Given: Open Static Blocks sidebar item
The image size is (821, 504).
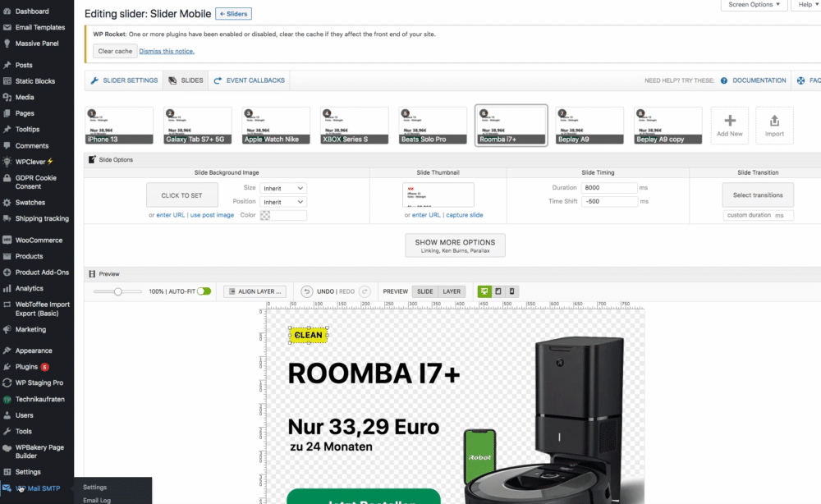Looking at the screenshot, I should pyautogui.click(x=37, y=81).
